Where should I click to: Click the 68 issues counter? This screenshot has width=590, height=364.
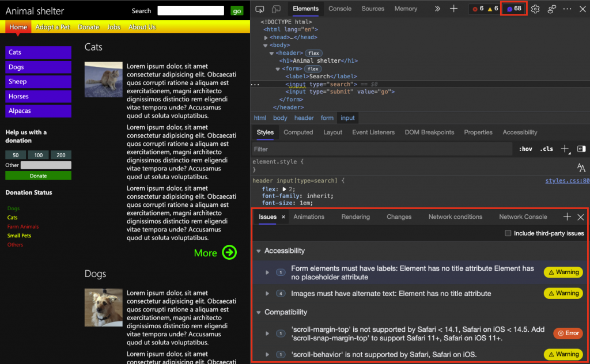click(514, 9)
